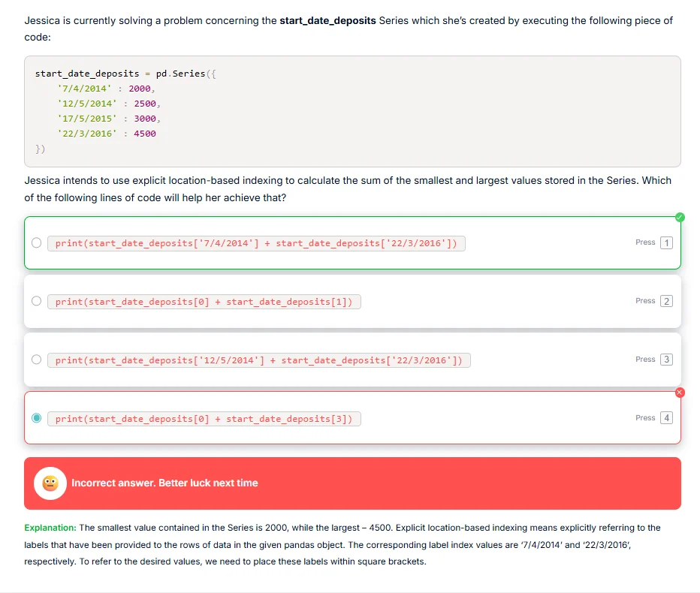Viewport: 700px width, 593px height.
Task: Click the Press 4 keyboard shortcut badge
Action: point(666,418)
